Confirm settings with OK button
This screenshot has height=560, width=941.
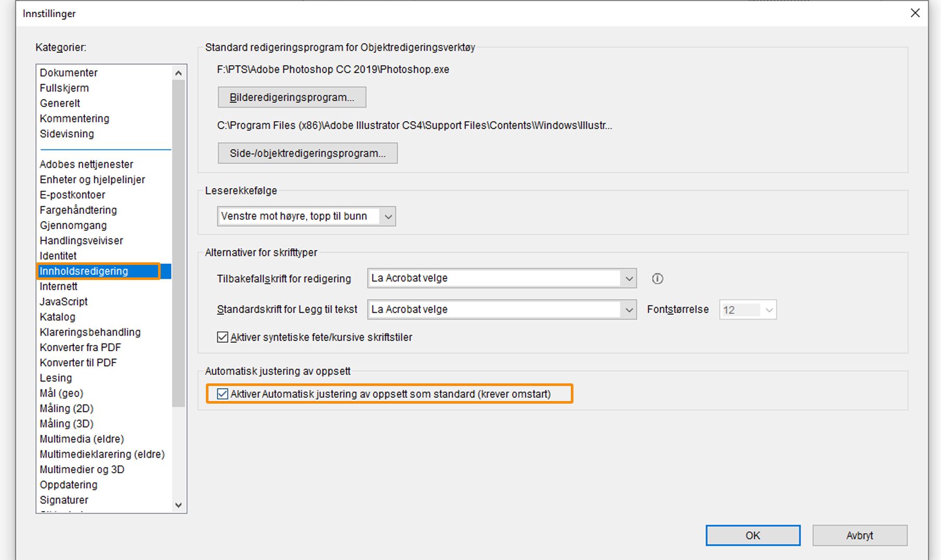tap(752, 535)
